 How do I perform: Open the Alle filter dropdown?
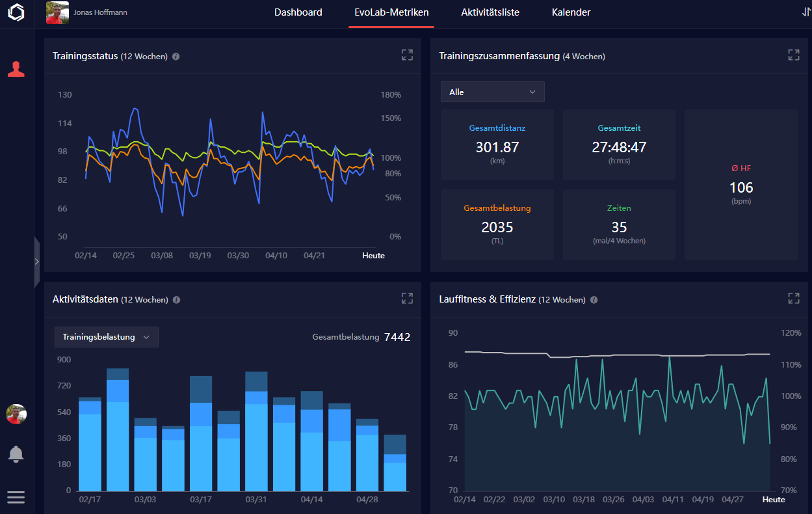point(492,92)
